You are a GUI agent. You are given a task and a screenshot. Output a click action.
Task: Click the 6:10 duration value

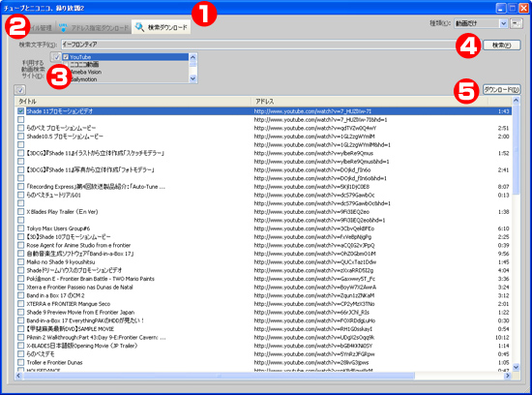pos(504,228)
